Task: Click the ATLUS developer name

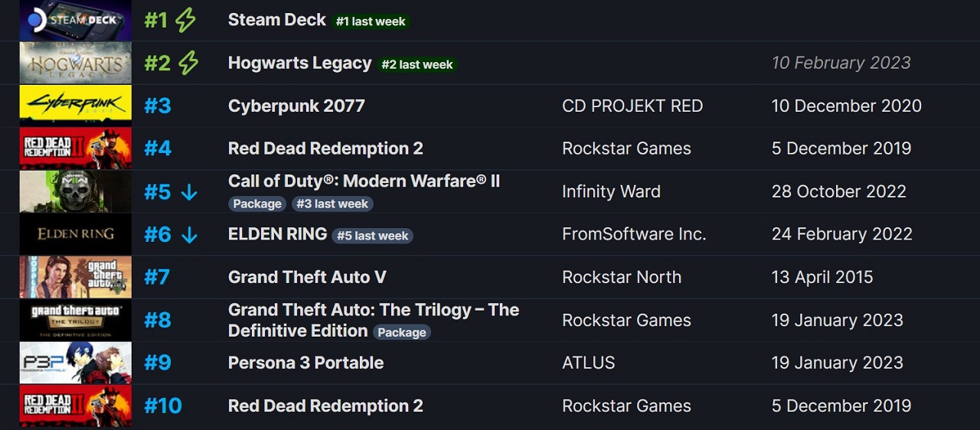Action: click(588, 363)
